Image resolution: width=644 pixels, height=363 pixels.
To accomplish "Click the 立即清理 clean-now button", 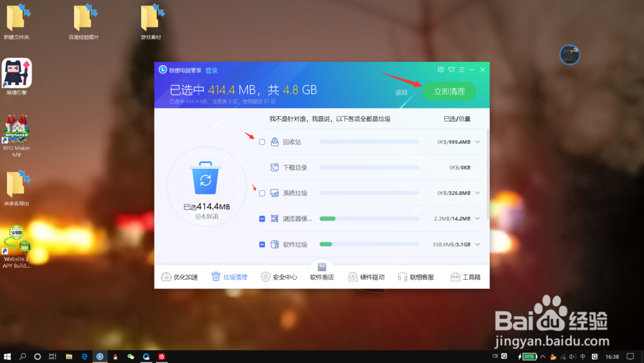I will [x=449, y=92].
